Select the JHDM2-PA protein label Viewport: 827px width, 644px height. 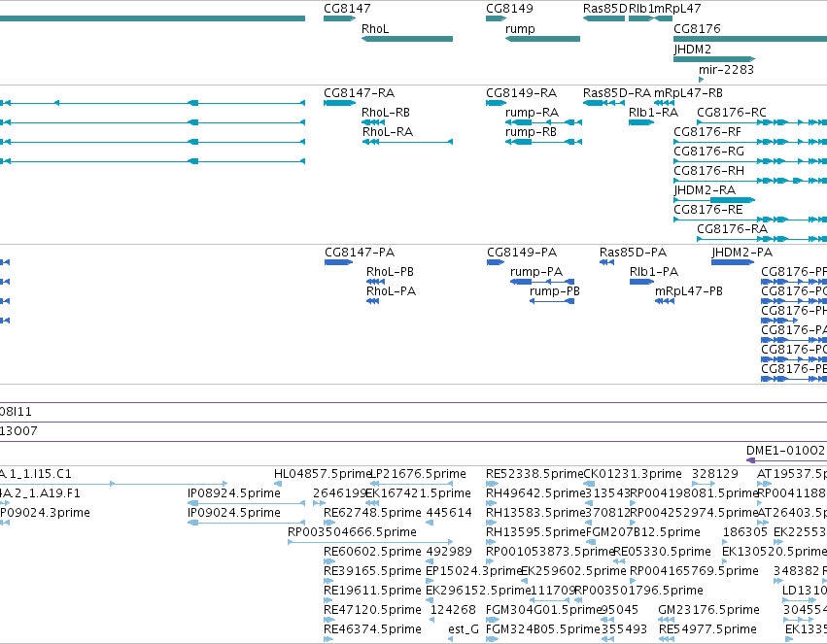(x=742, y=253)
